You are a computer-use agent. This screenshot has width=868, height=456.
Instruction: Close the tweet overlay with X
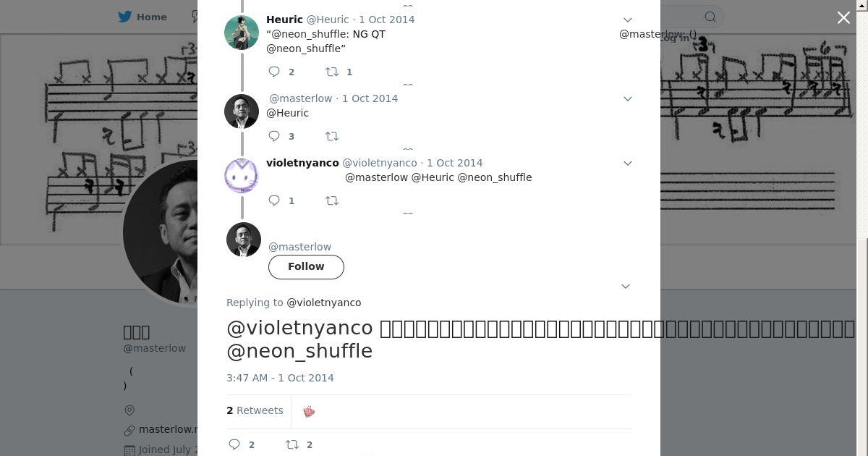[843, 18]
